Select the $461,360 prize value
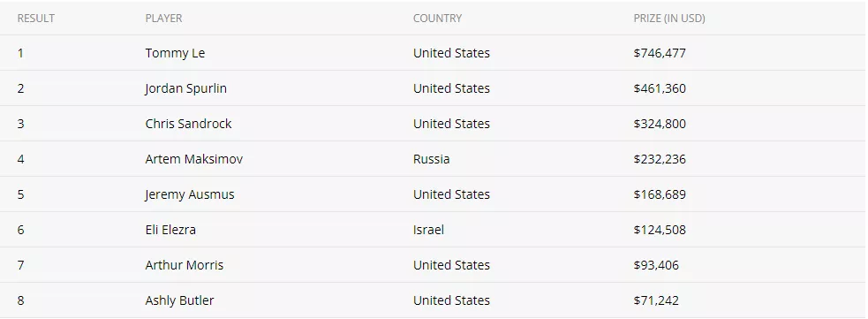The height and width of the screenshot is (319, 868). [660, 88]
